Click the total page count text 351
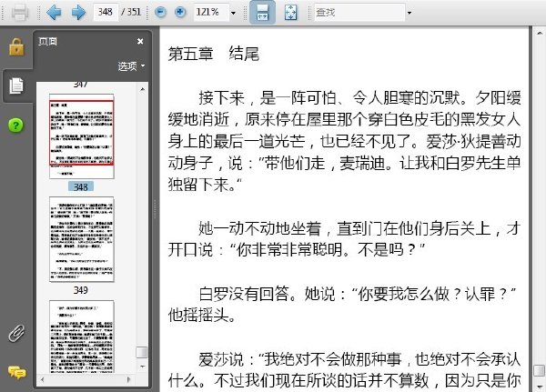Screen dimensions: 546x392 [134, 12]
